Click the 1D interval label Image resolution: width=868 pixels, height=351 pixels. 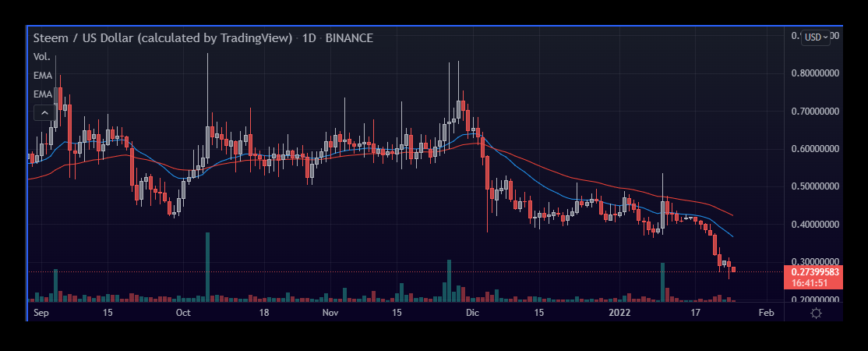pyautogui.click(x=309, y=38)
